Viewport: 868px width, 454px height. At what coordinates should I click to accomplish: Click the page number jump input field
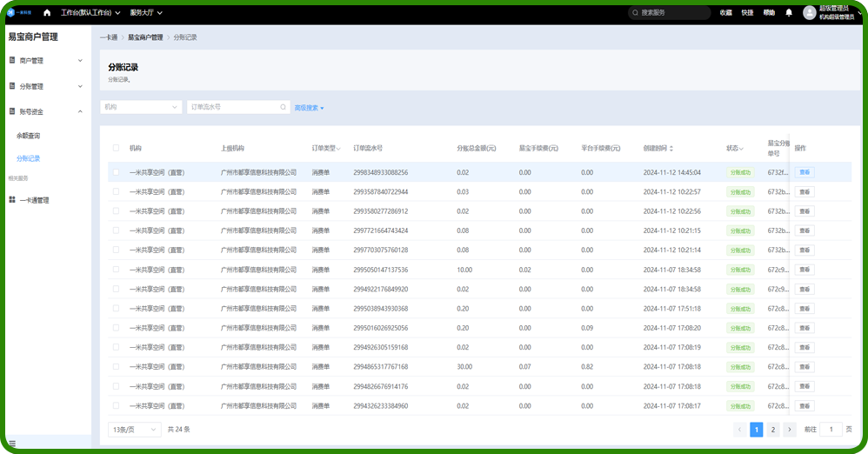831,430
